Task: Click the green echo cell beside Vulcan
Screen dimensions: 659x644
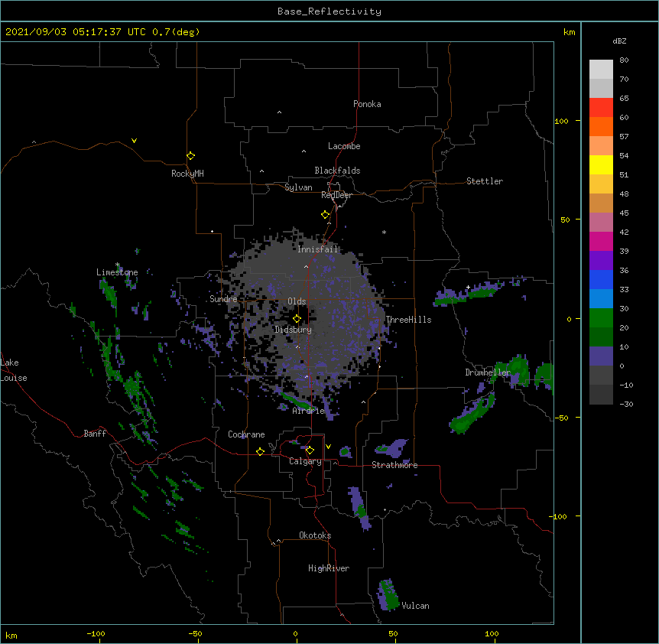Action: coord(389,595)
